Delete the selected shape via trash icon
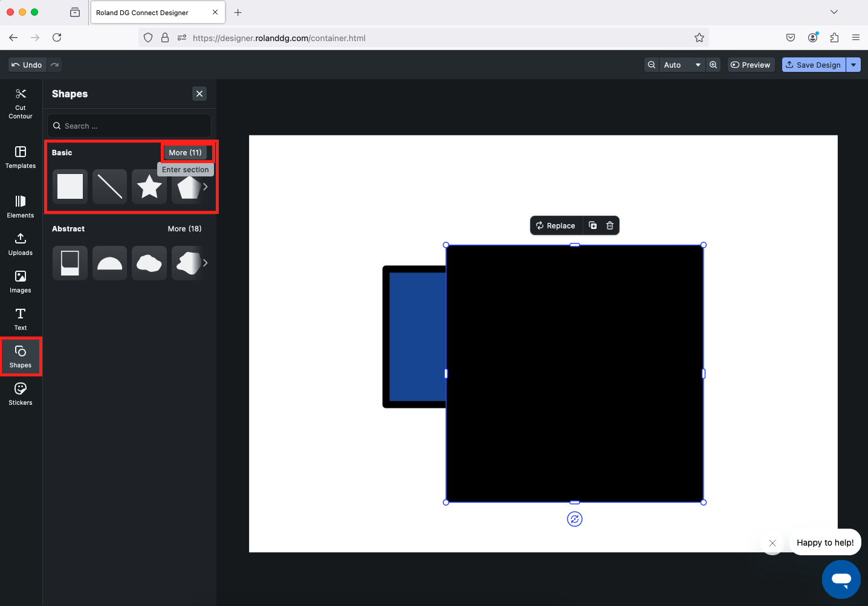Viewport: 868px width, 606px height. [x=610, y=225]
